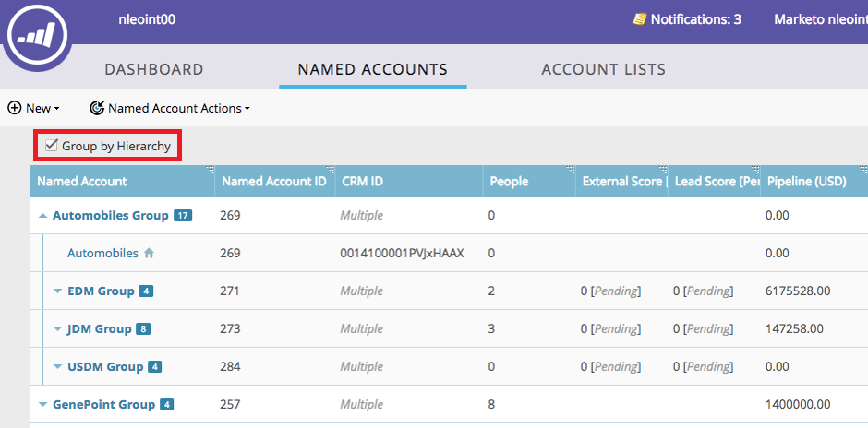Click the Notifications note icon
The image size is (868, 428).
coord(639,18)
